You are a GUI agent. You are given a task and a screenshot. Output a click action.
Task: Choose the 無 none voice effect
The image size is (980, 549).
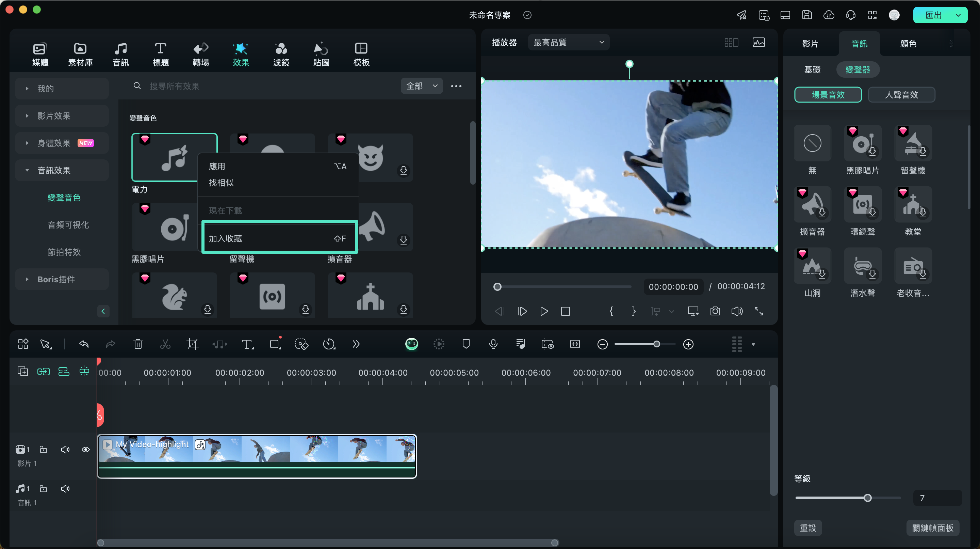tap(812, 143)
